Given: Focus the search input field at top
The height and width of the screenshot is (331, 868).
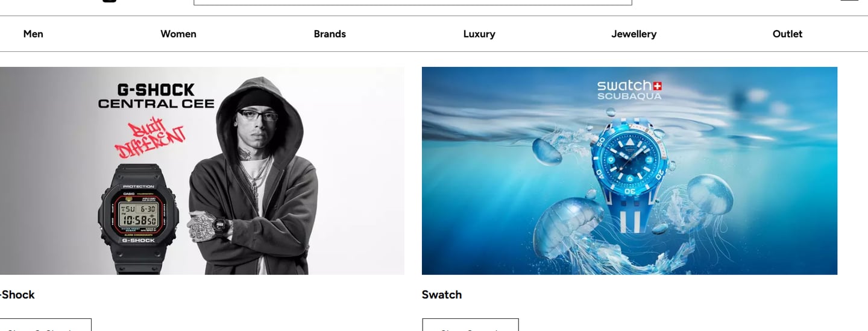Looking at the screenshot, I should point(413,2).
